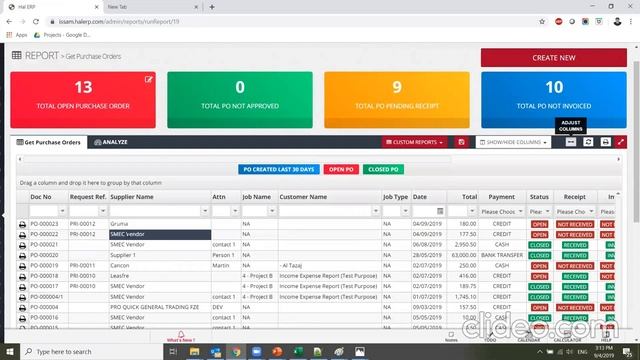Image resolution: width=640 pixels, height=360 pixels.
Task: Click the Supplier Name filter input
Action: point(156,211)
